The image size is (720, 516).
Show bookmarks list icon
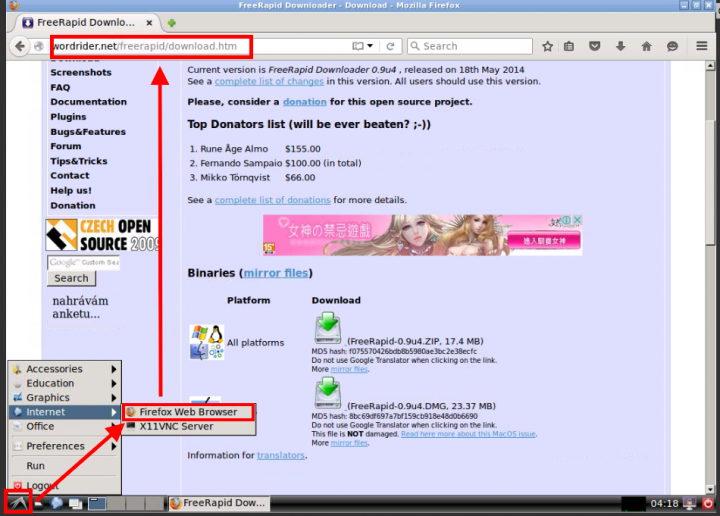(569, 46)
